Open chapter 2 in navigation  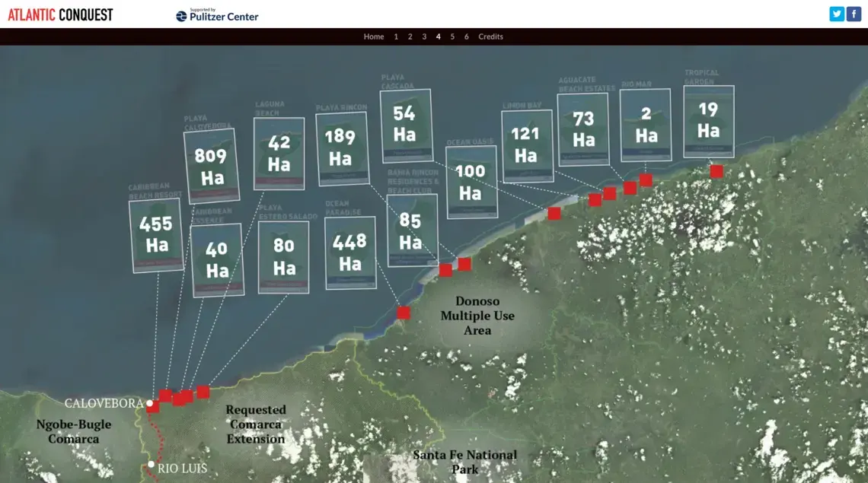[x=410, y=37]
